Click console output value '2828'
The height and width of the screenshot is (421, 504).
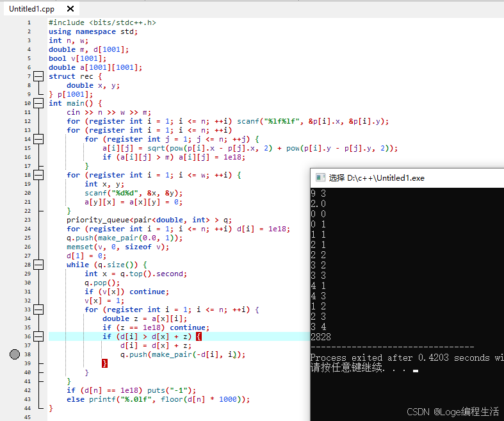321,336
